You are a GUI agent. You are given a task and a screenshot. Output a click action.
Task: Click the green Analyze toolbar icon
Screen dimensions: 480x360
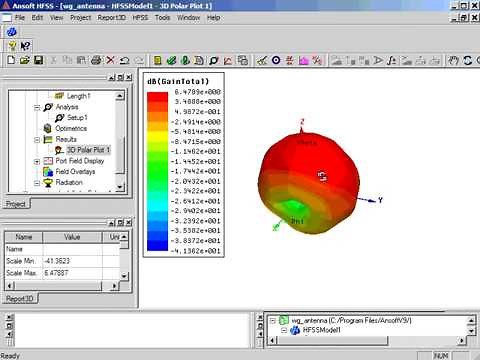[x=185, y=60]
